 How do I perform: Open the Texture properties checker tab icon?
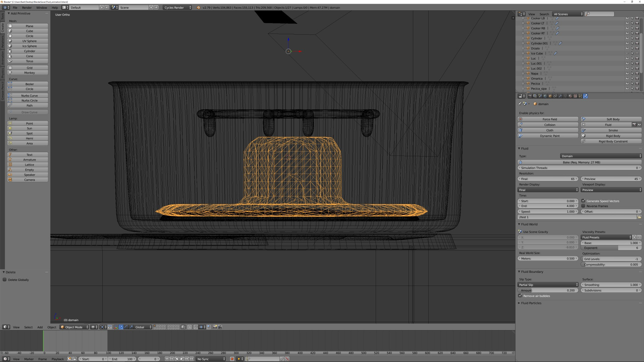pos(575,96)
